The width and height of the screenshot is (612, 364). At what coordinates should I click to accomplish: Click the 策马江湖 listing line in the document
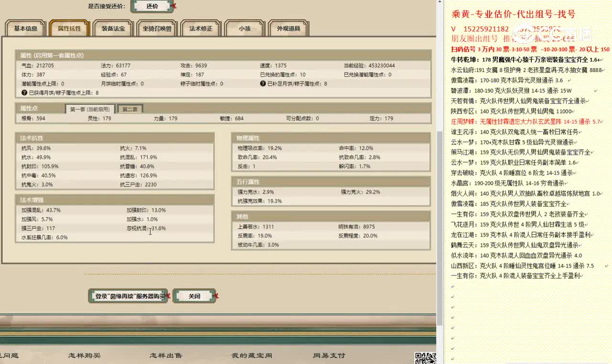[x=522, y=152]
